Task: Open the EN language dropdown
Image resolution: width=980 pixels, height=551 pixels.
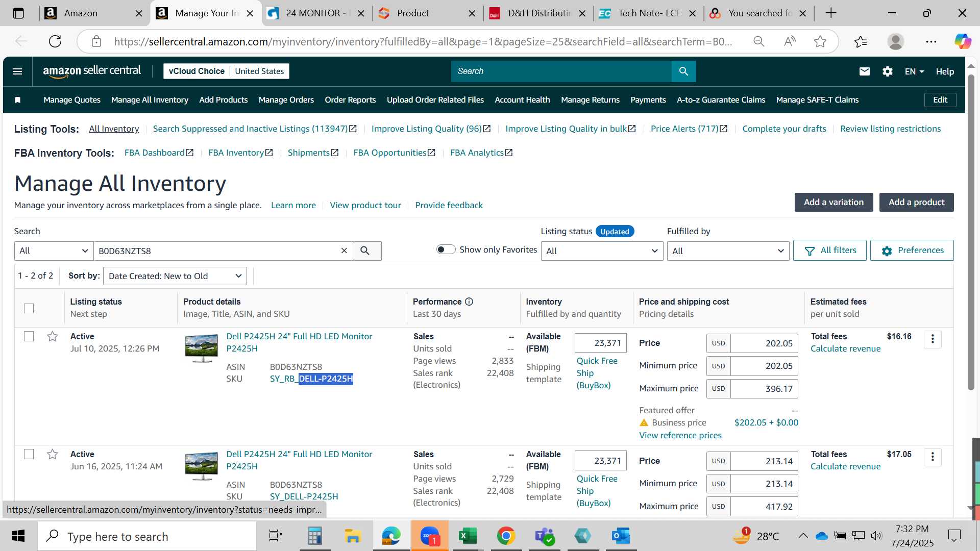Action: click(914, 71)
